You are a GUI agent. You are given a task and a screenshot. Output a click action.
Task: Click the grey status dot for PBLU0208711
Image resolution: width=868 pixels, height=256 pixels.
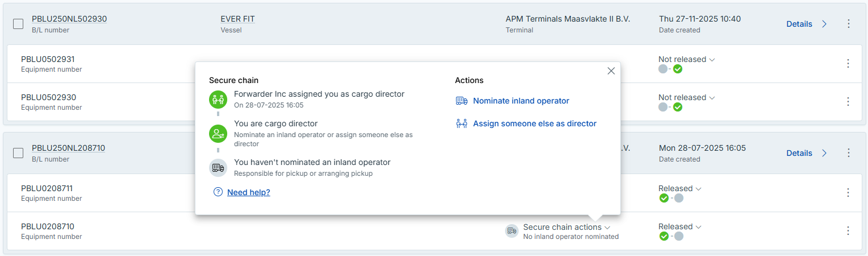click(679, 198)
